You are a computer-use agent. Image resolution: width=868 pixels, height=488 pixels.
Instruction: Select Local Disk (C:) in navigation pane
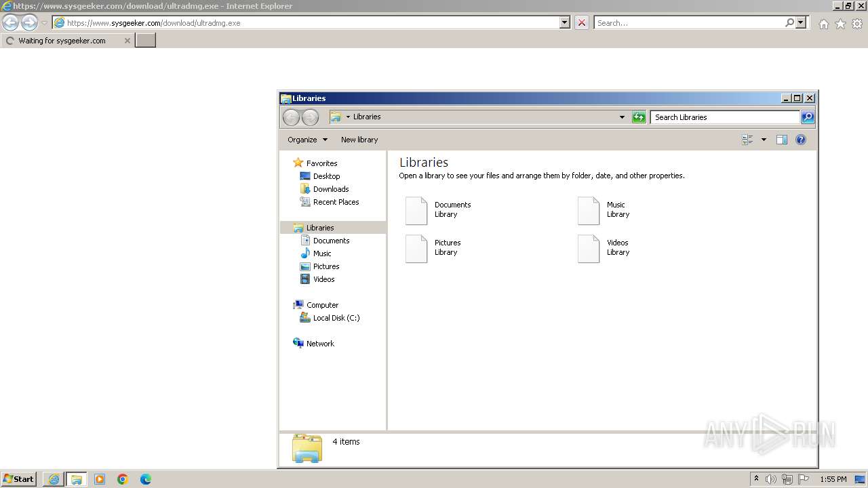[336, 318]
